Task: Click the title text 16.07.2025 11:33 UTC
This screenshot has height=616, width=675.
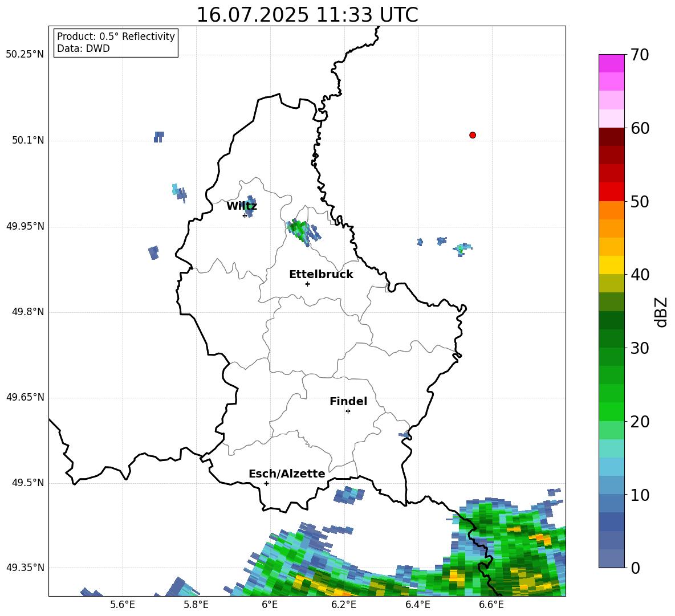Action: pyautogui.click(x=307, y=15)
